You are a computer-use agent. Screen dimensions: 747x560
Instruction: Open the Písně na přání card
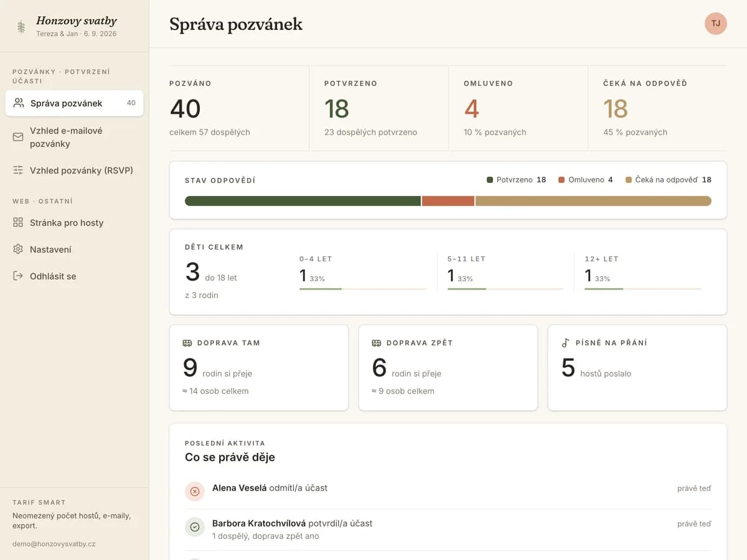tap(637, 368)
